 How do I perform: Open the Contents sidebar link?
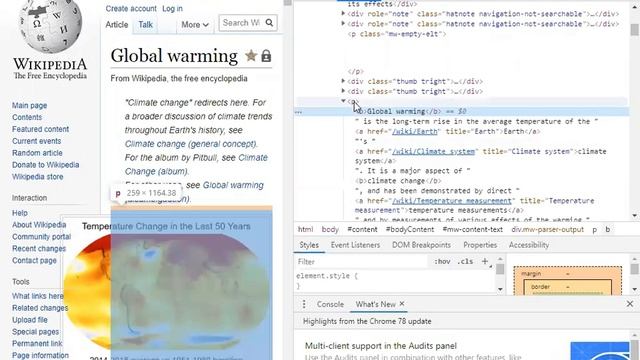pyautogui.click(x=27, y=117)
